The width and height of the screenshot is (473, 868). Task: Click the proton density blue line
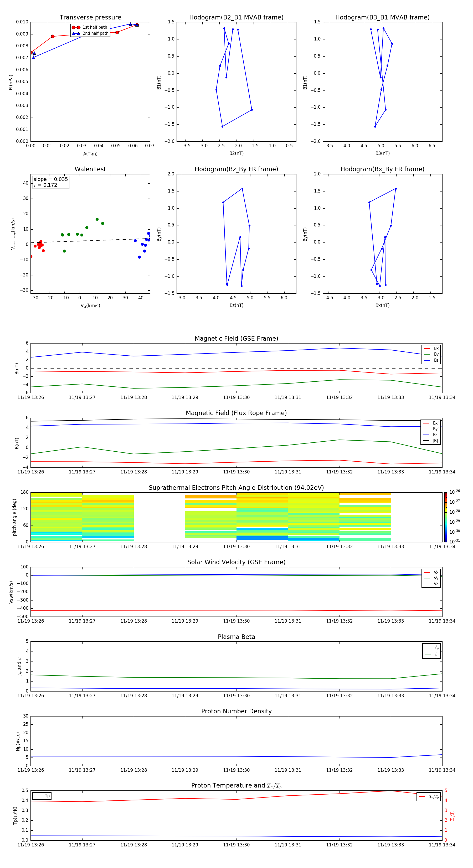[x=236, y=756]
